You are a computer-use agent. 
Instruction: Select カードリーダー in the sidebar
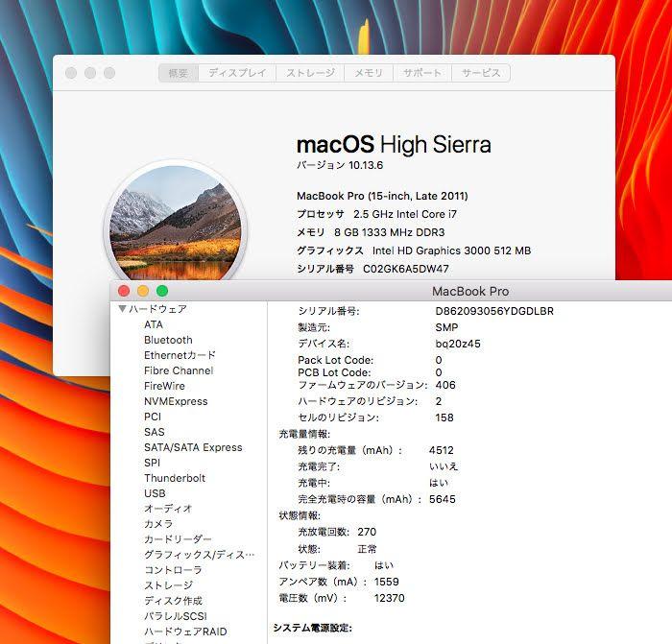(178, 539)
